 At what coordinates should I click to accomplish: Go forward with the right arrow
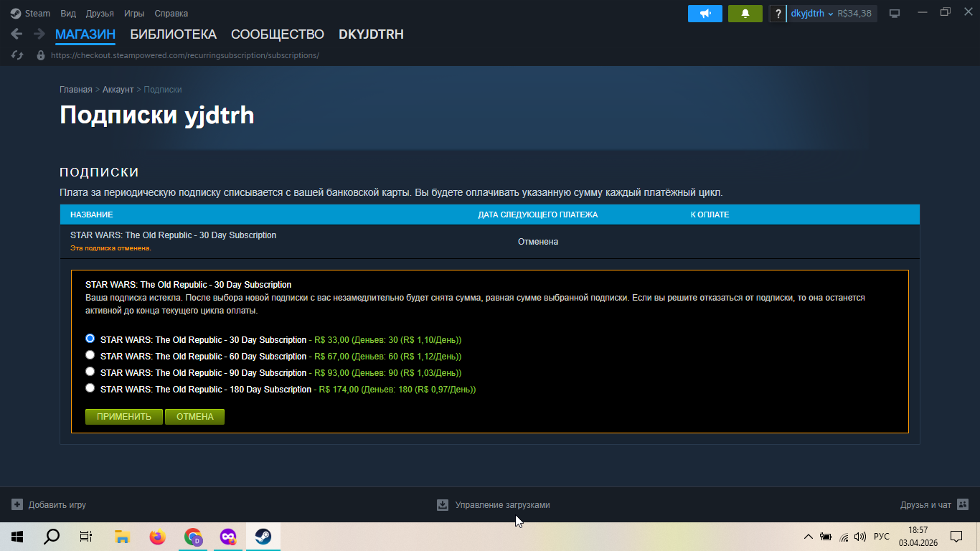39,34
